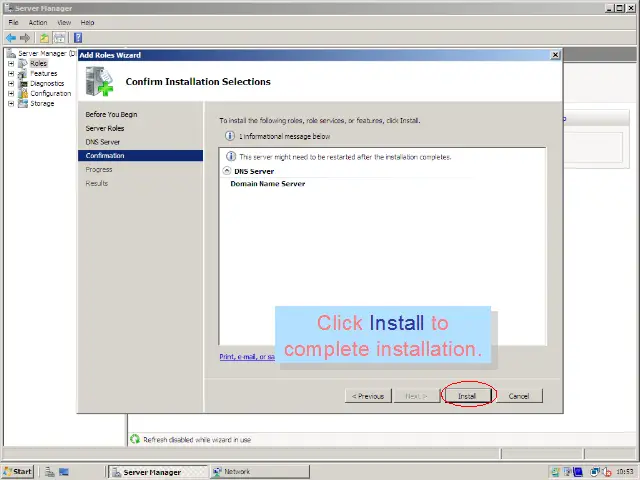Click the Server Manager root tree icon

click(x=11, y=53)
